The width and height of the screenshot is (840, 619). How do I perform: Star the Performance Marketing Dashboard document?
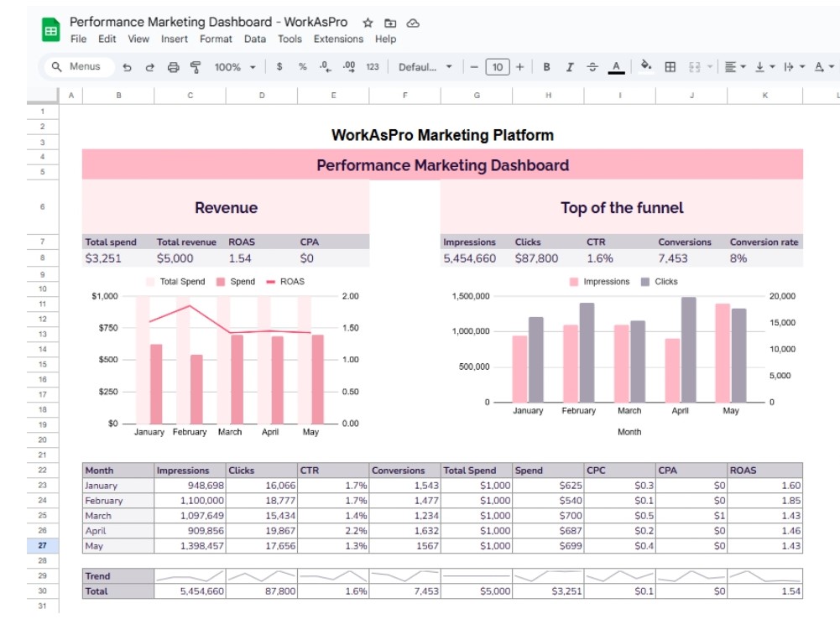click(x=368, y=23)
